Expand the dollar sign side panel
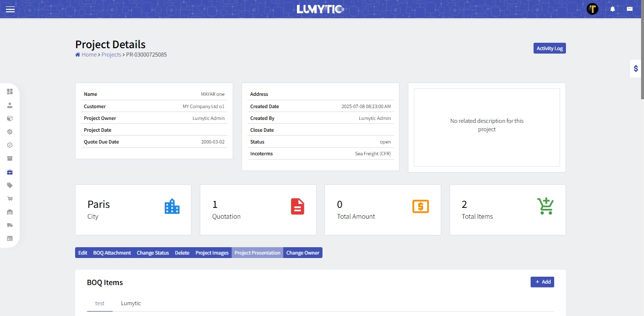This screenshot has width=644, height=316. pyautogui.click(x=636, y=69)
